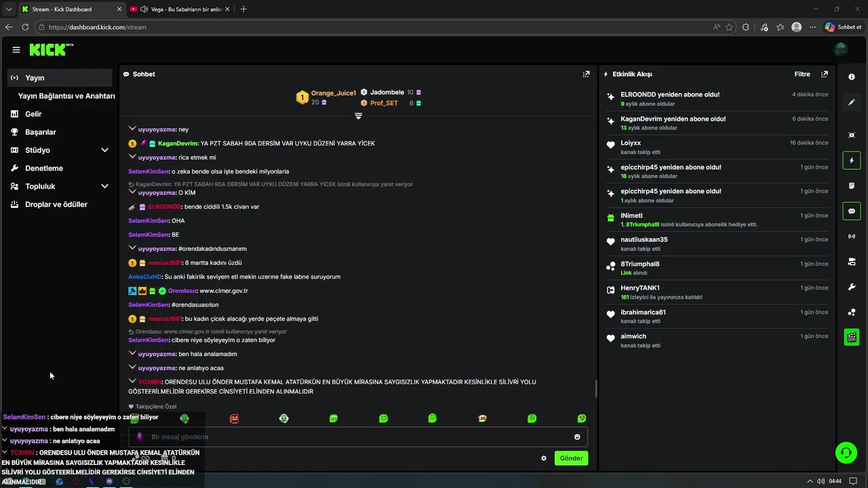Open the hamburger menu beside Kick logo

click(16, 49)
